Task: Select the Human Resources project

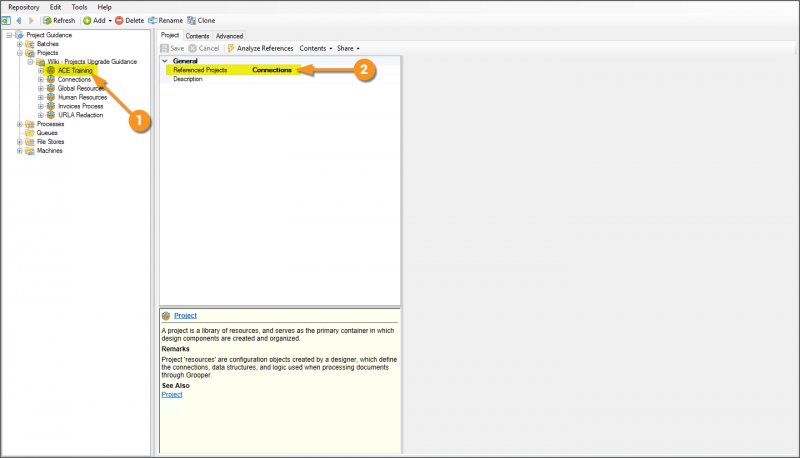Action: point(82,97)
